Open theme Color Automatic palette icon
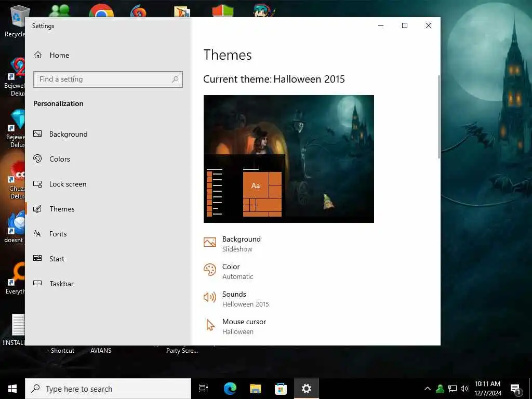The height and width of the screenshot is (399, 532). point(210,270)
